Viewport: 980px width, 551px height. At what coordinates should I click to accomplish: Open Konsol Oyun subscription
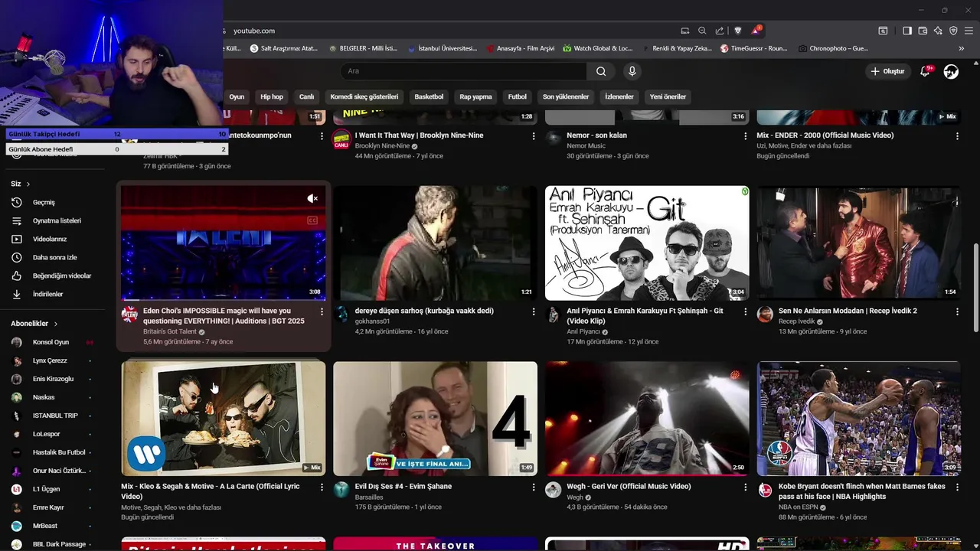tap(51, 342)
